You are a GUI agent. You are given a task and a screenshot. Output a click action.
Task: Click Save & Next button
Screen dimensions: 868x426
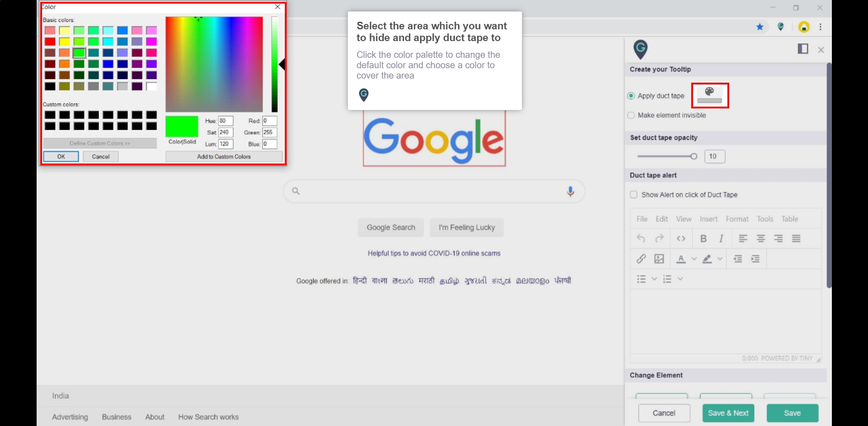(x=728, y=413)
